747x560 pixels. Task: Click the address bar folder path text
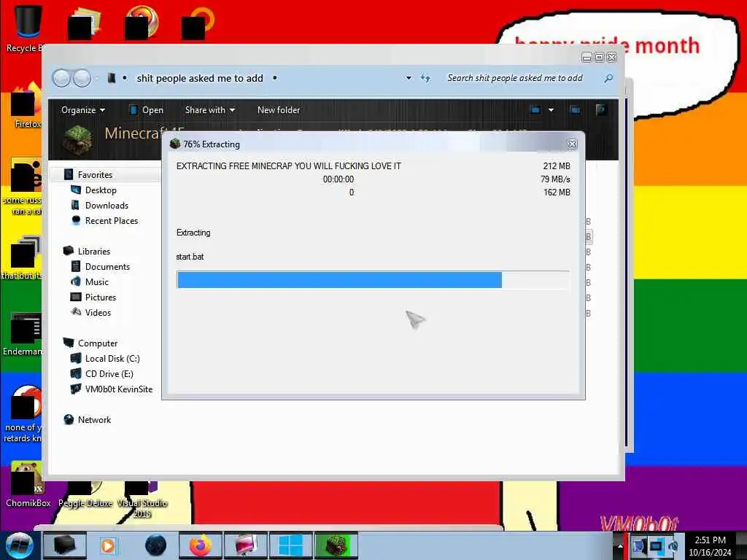(x=200, y=78)
